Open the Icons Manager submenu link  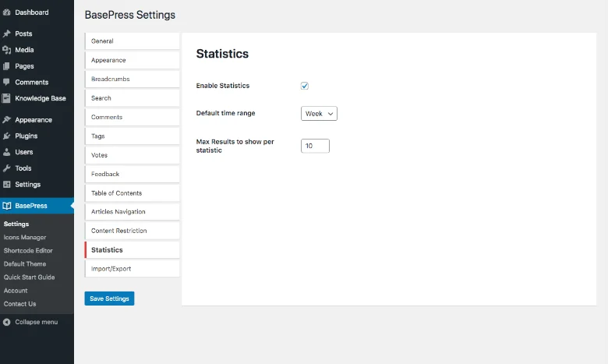click(25, 237)
